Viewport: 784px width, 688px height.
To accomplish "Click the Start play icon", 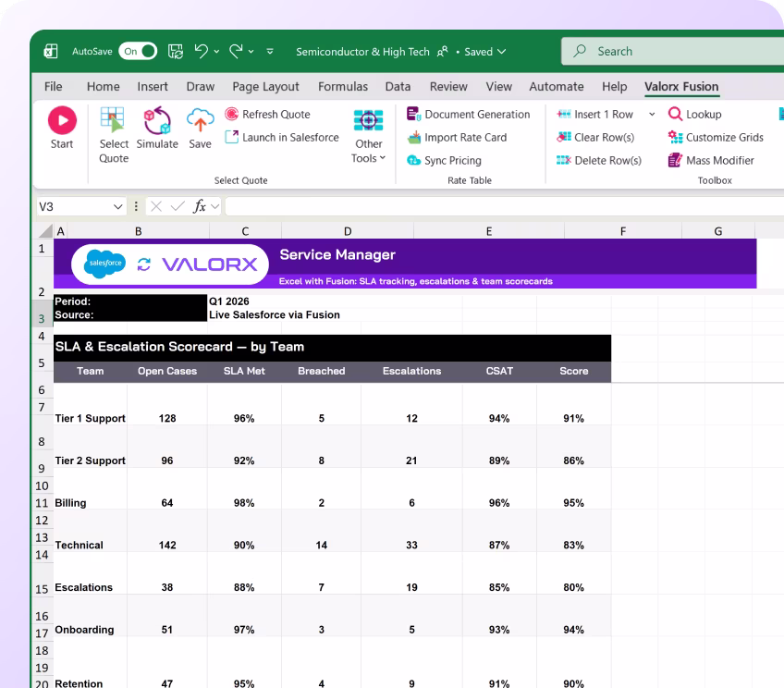I will (62, 120).
